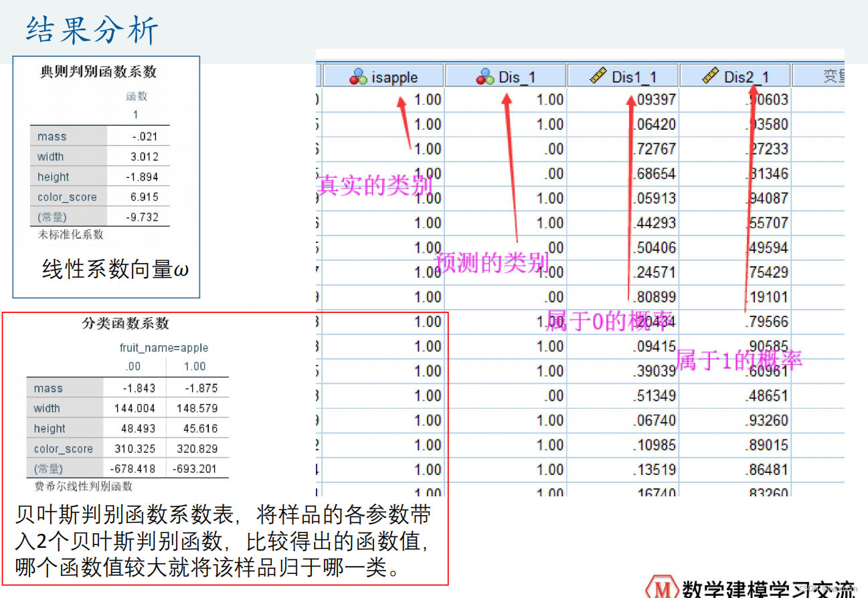This screenshot has height=598, width=868.
Task: Select the Dis2_1 column header
Action: click(x=735, y=76)
